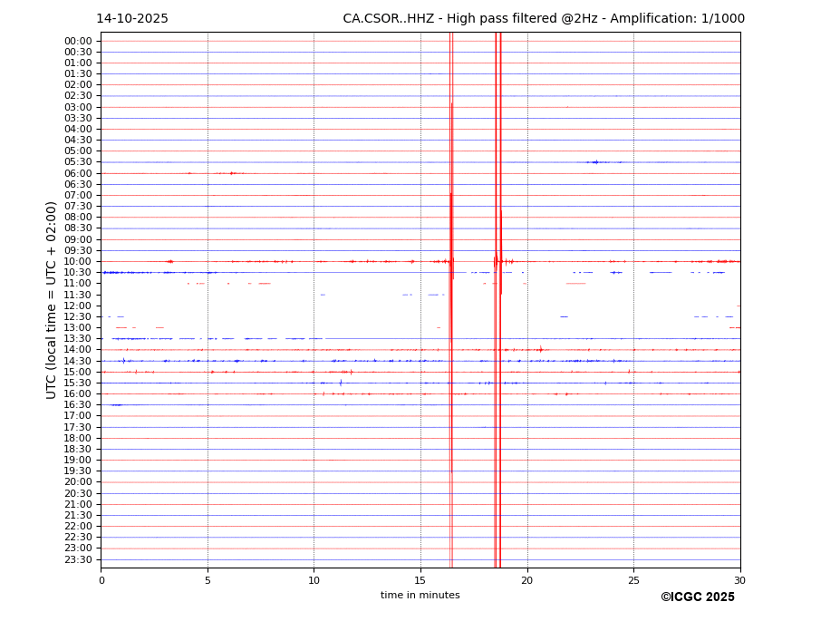The image size is (840, 631).
Task: Click the 5 tick on the minutes axis
Action: 208,580
